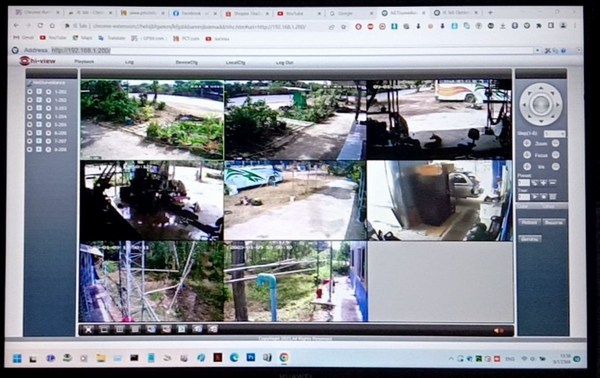Open the Log menu
Screen dimensions: 600x378
click(129, 62)
